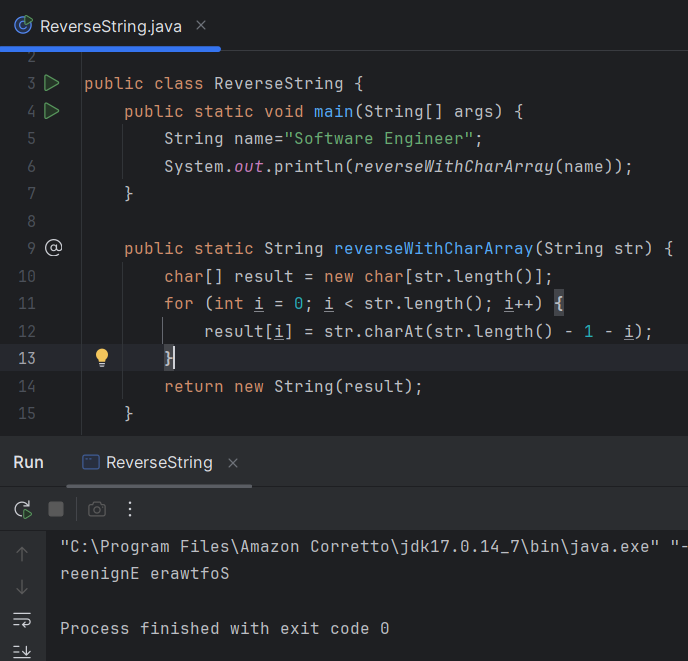This screenshot has width=688, height=661.
Task: Rerun ReverseString in Run panel
Action: tap(22, 510)
